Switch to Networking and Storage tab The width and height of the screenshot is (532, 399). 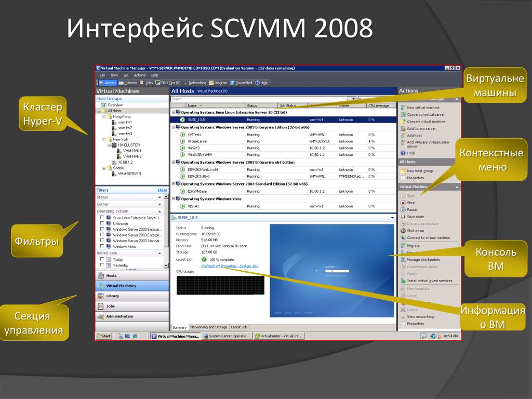pos(209,327)
